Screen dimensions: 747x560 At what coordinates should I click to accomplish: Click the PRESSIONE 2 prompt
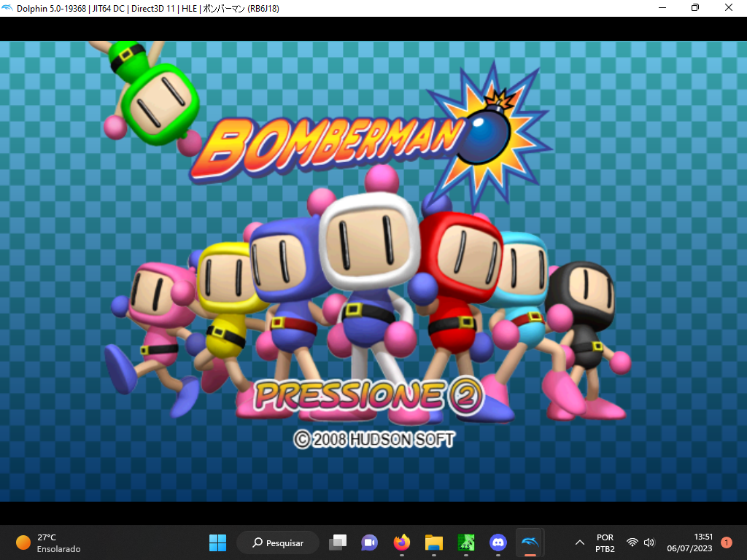(x=368, y=396)
